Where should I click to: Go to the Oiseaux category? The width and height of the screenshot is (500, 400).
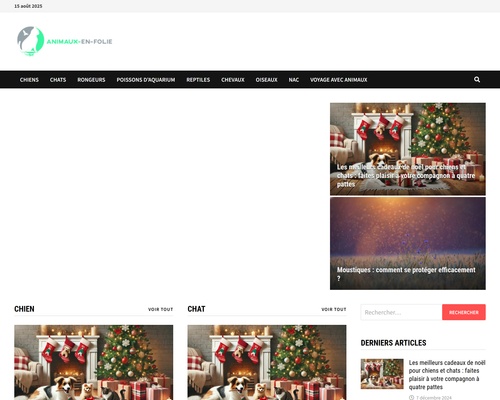coord(266,80)
